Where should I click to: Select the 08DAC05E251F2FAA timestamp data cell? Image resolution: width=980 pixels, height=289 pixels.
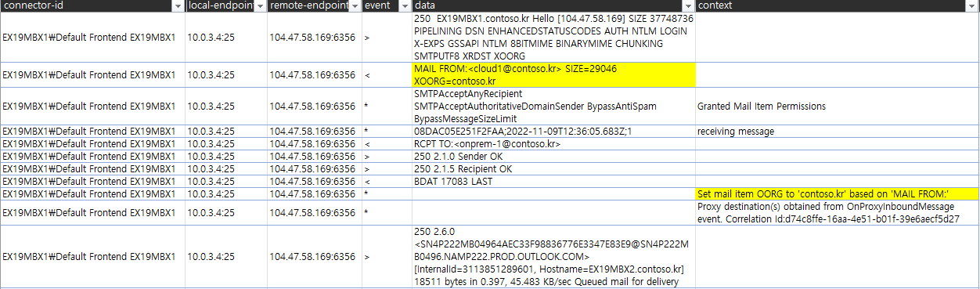pos(553,131)
